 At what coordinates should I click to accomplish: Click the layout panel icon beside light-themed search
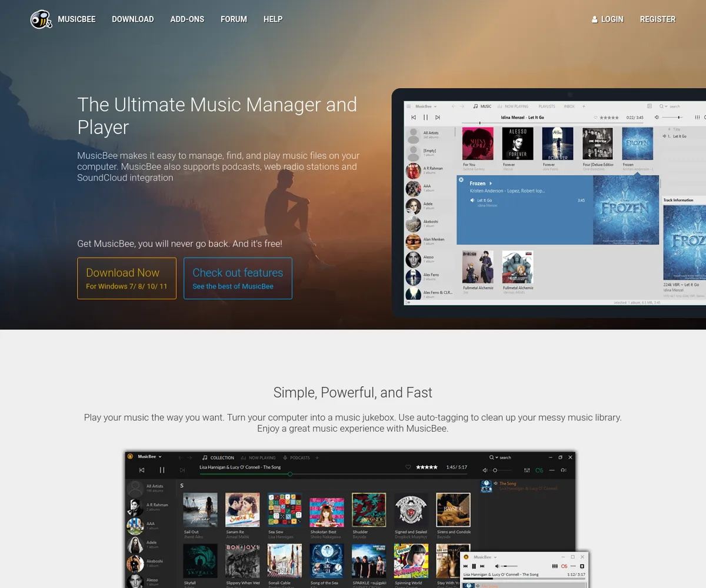tap(650, 106)
